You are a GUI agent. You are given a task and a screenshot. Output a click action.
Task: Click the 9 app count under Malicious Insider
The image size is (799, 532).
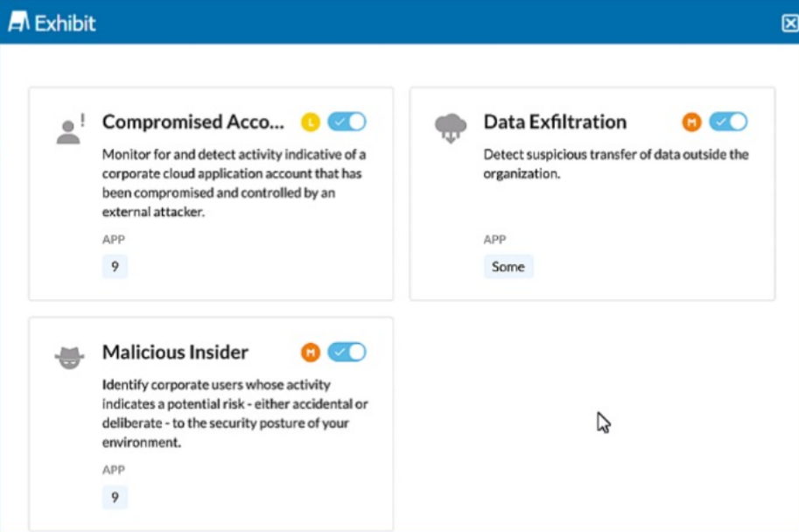[x=115, y=497]
